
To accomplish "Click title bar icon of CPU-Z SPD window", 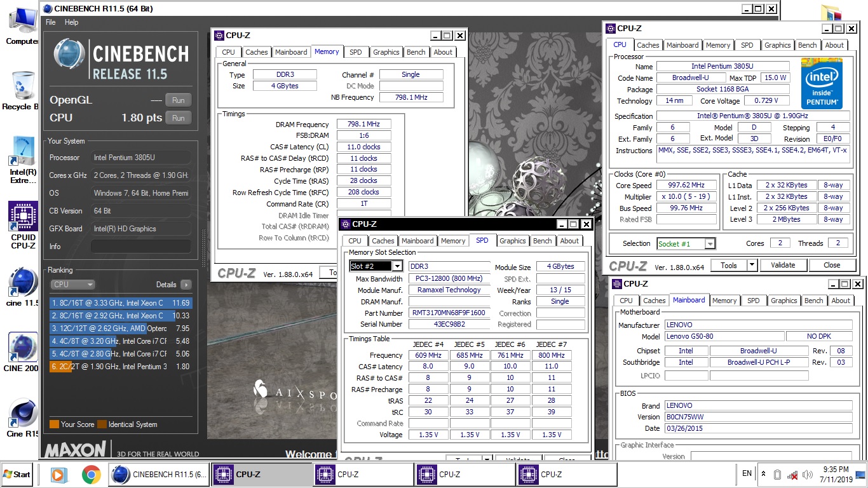I will (x=345, y=224).
